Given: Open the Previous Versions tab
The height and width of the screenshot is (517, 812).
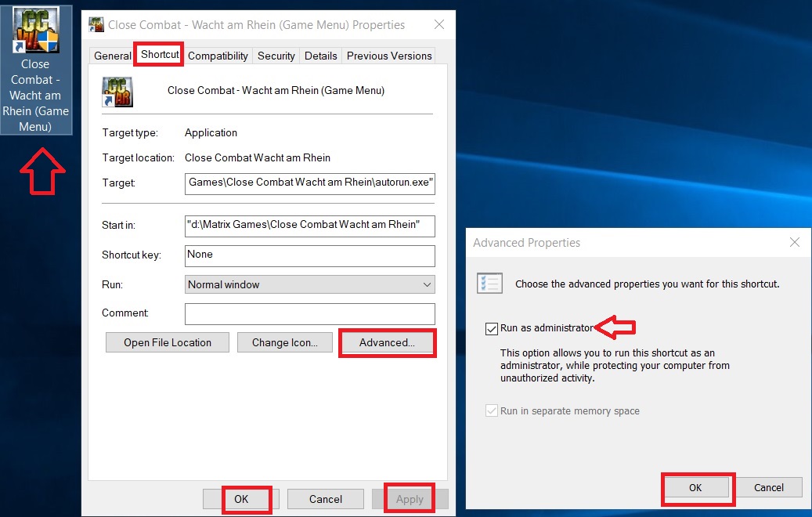Looking at the screenshot, I should point(389,56).
